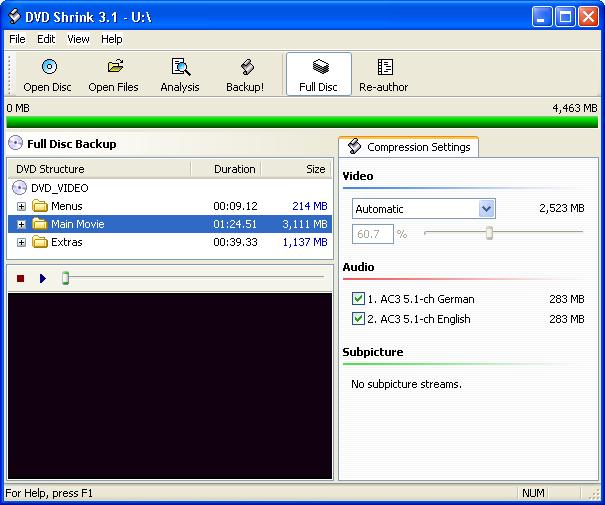Open the File menu
This screenshot has height=505, width=605.
pos(17,39)
